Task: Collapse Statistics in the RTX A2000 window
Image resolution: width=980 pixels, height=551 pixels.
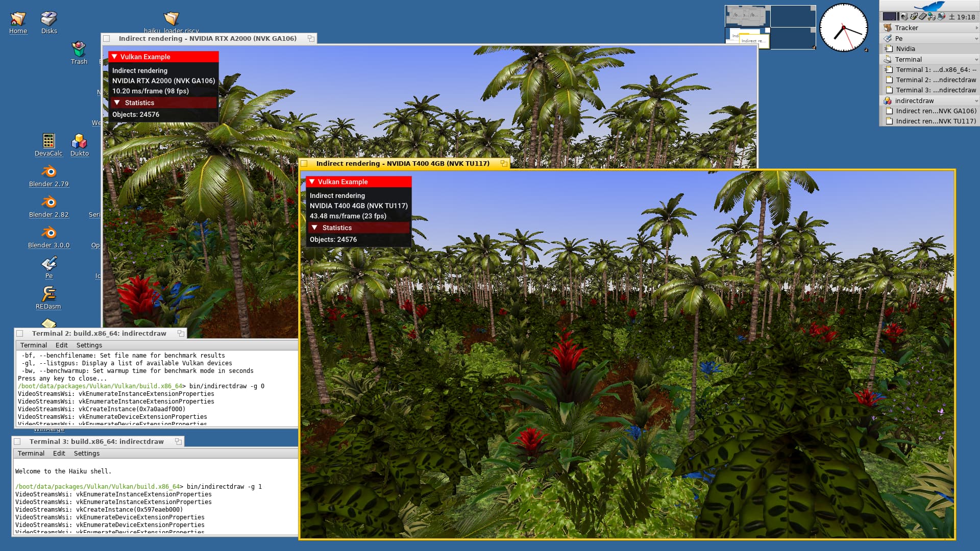Action: (x=117, y=103)
